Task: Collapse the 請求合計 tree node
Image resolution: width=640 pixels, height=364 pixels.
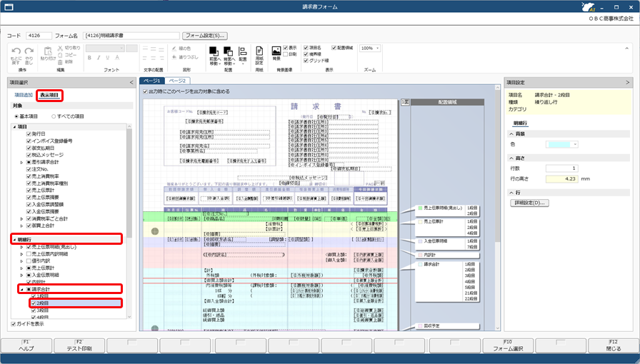Action: coord(22,289)
